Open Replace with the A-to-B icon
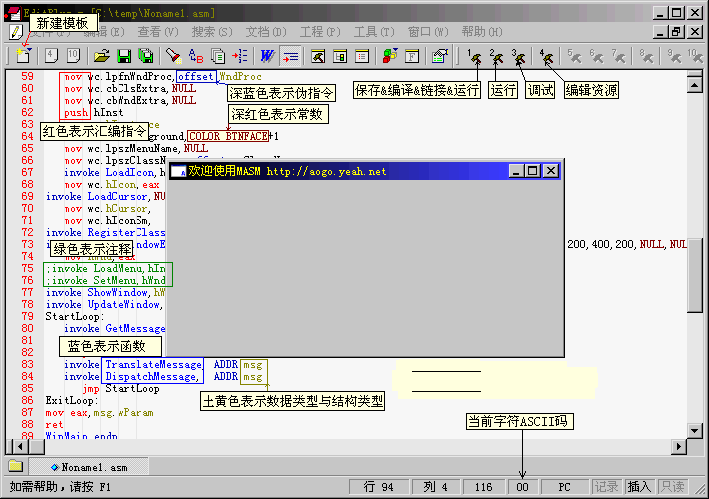Viewport: 709px width, 499px height. (x=195, y=56)
